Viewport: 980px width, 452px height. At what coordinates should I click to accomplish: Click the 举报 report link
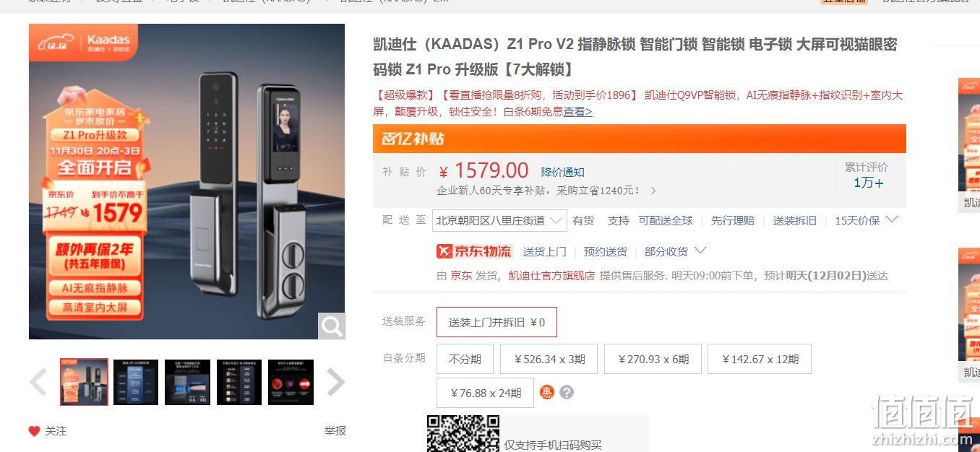coord(335,431)
